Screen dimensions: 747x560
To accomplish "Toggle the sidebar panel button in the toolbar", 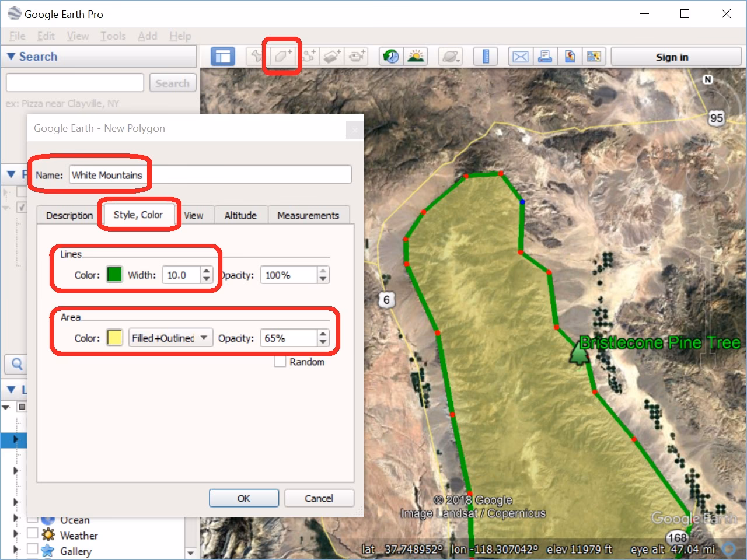I will (222, 57).
